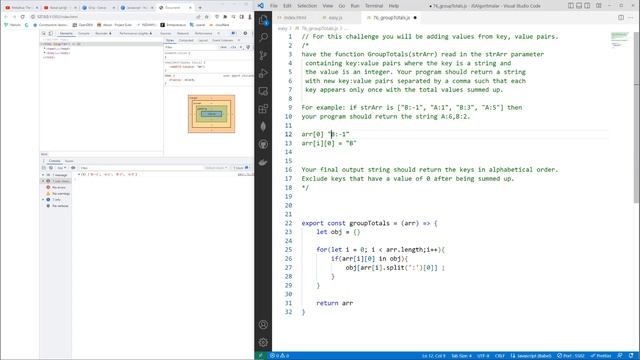Clear the DevTools console
This screenshot has height=360, width=640.
tap(51, 168)
